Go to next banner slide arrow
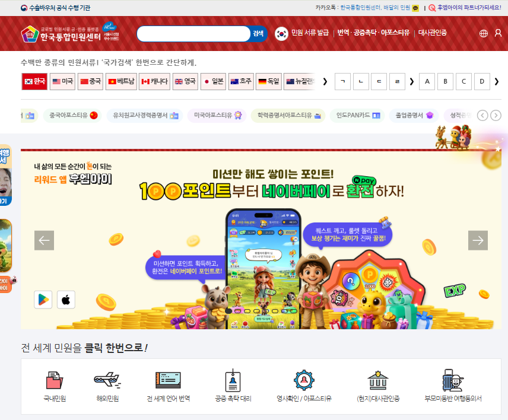This screenshot has height=420, width=508. 478,240
